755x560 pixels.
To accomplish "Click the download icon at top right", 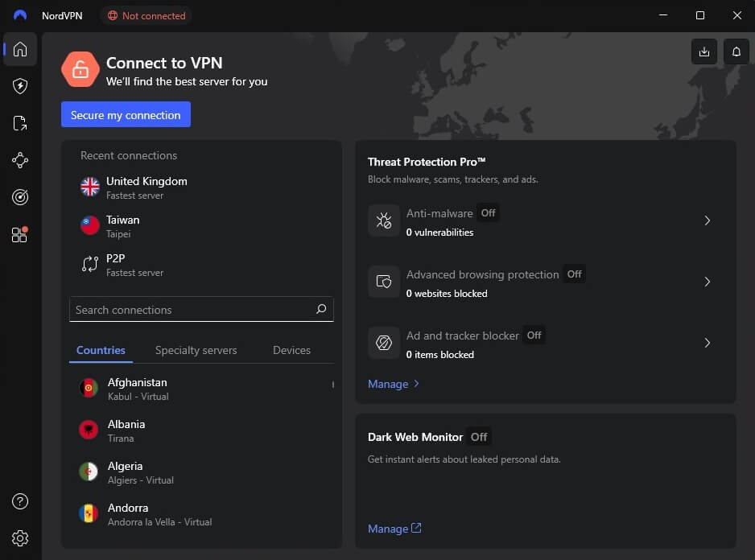I will coord(704,51).
